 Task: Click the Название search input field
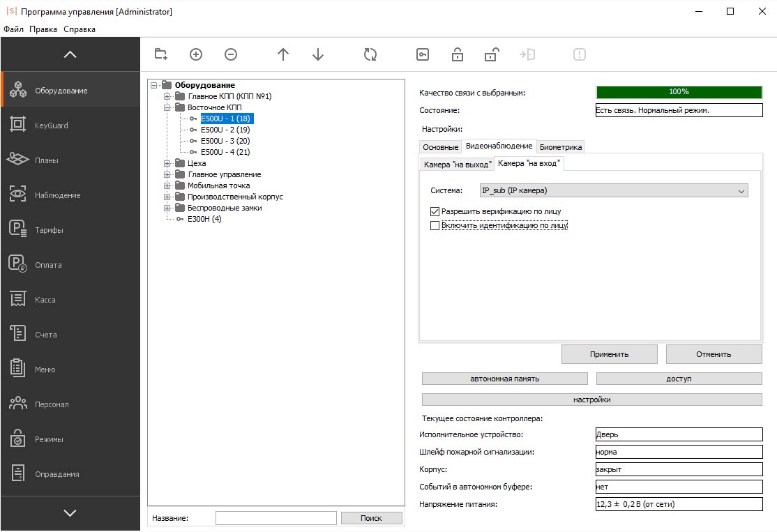pyautogui.click(x=276, y=518)
